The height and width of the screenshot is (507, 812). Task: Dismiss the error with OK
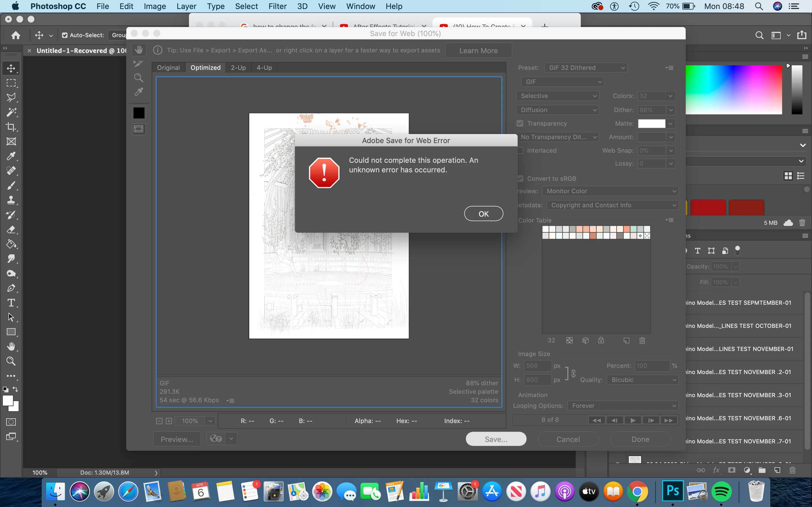(483, 214)
